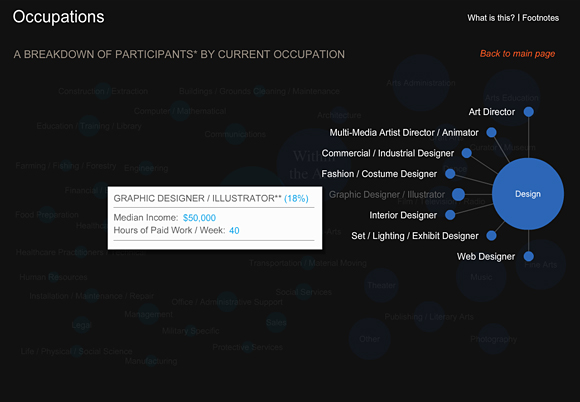Select the dimmed Music bubble
This screenshot has height=402, width=580.
(481, 277)
